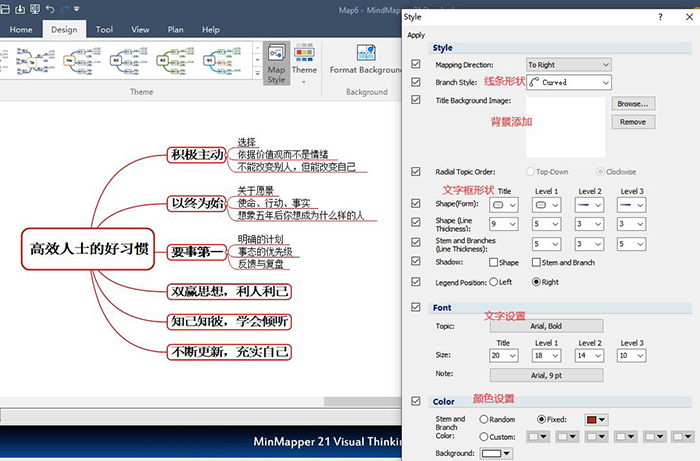Click the Open folder icon in quick access toolbar
This screenshot has width=700, height=461.
(x=4, y=8)
